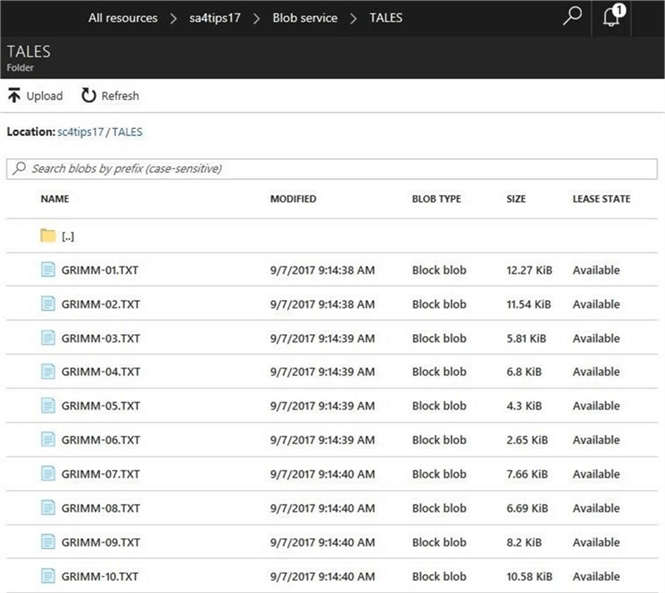
Task: Click the Refresh circular arrow icon
Action: pyautogui.click(x=89, y=95)
